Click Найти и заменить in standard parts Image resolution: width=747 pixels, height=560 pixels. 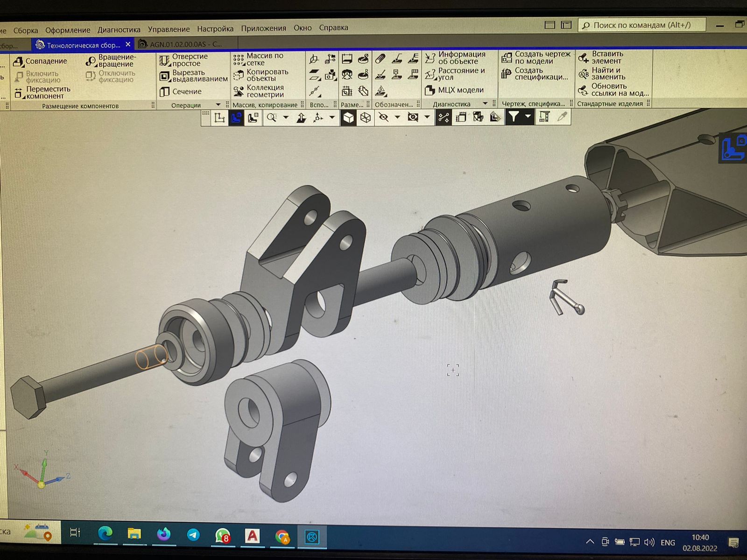pos(602,74)
